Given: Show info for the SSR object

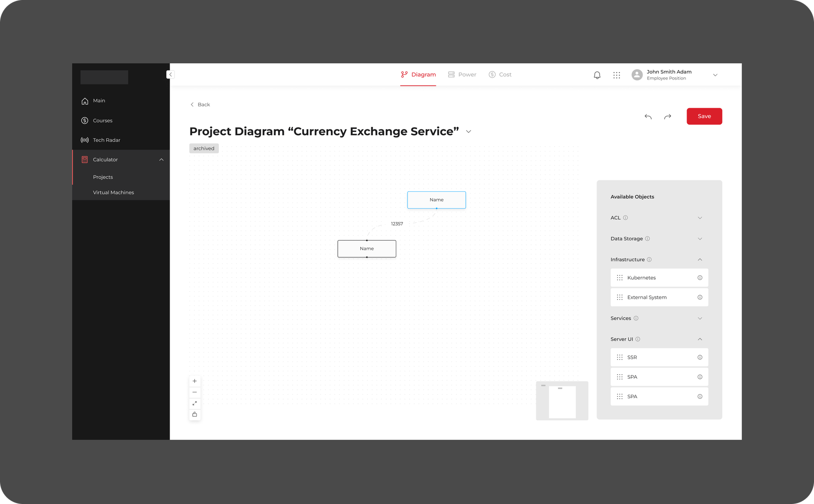Looking at the screenshot, I should click(700, 358).
